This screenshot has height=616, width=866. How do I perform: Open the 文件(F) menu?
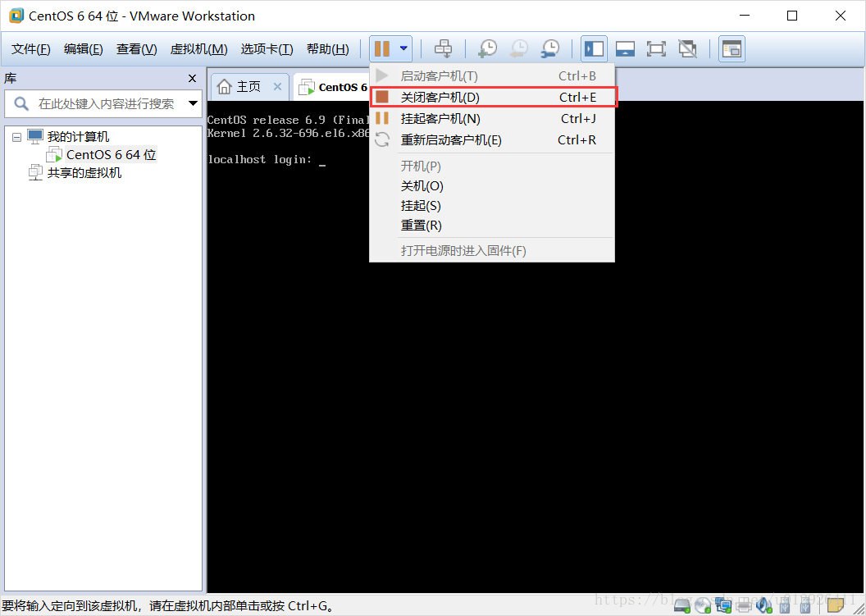pyautogui.click(x=31, y=49)
